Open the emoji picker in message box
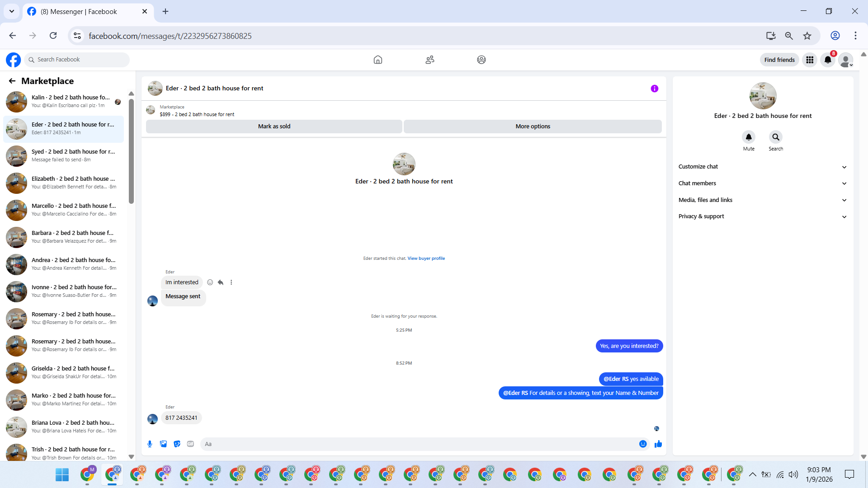Viewport: 868px width, 488px height. (x=642, y=444)
